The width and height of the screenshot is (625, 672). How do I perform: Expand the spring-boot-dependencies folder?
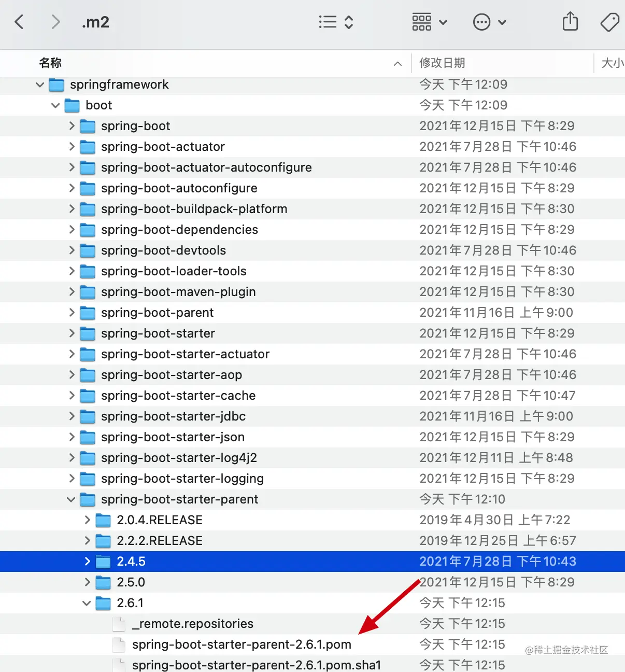[72, 230]
